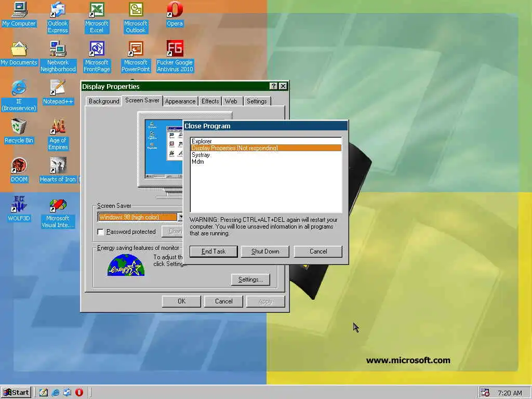Select Display Properties [Not responding] entry
Viewport: 532px width, 399px height.
tap(266, 148)
